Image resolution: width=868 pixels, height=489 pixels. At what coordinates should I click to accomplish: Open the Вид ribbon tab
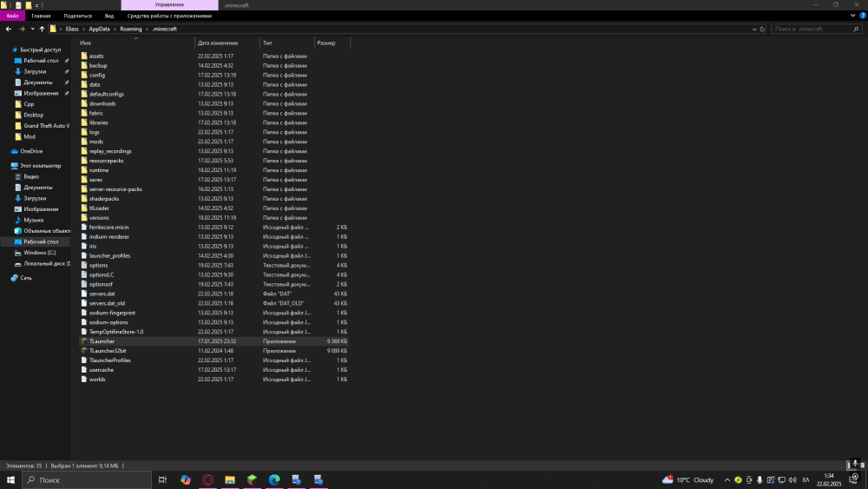[x=109, y=16]
